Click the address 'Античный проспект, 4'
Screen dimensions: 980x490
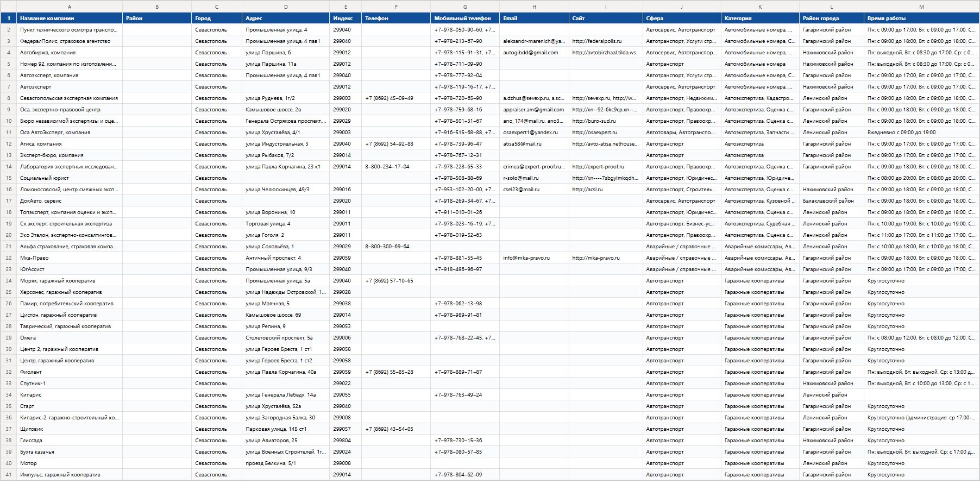pyautogui.click(x=286, y=258)
